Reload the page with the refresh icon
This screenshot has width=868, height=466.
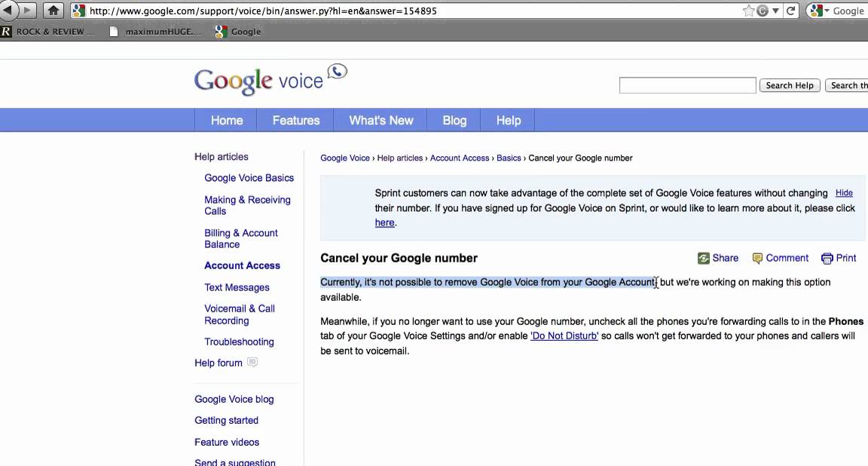point(790,11)
